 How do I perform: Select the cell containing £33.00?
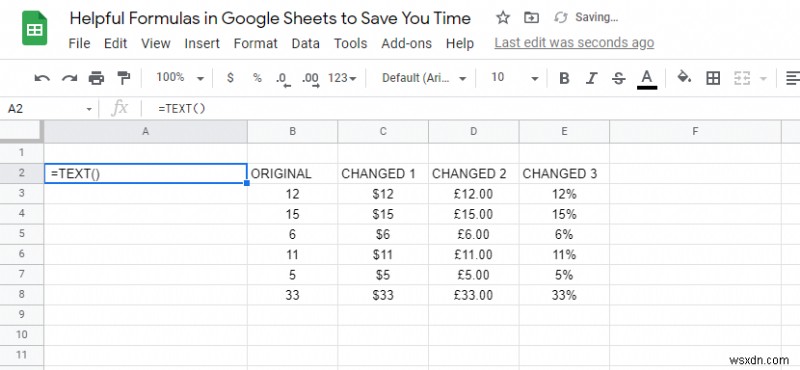(x=473, y=295)
